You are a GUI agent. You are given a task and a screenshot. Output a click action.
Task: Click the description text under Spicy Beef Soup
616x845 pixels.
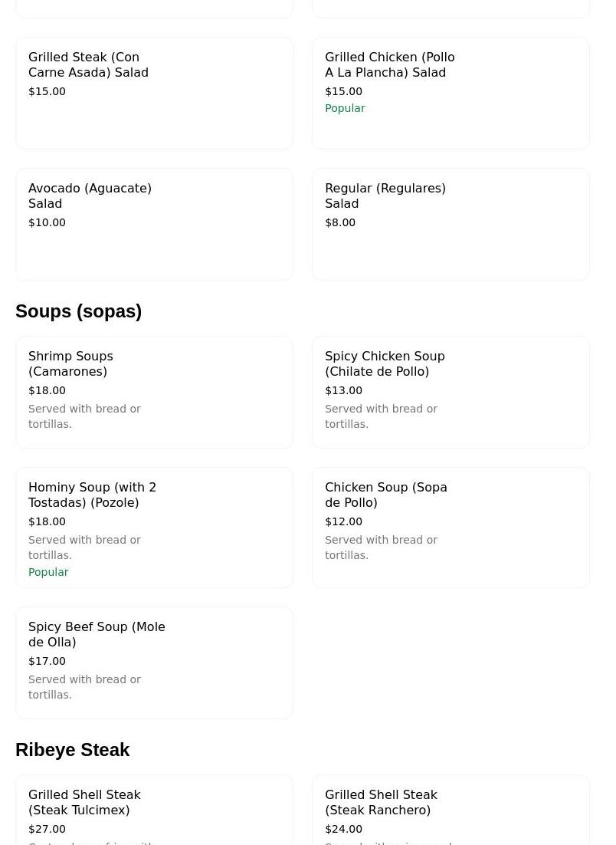point(84,687)
